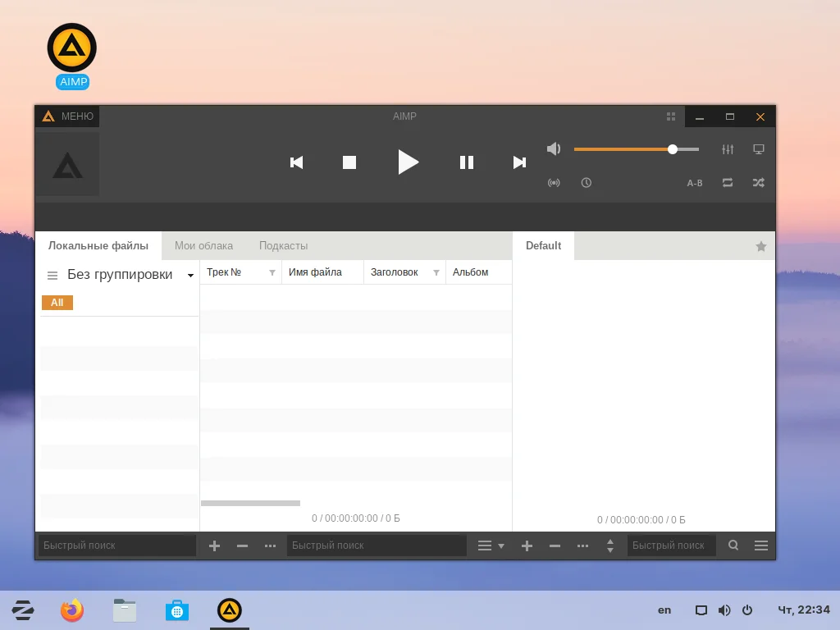Toggle repeat mode
This screenshot has width=840, height=630.
(x=728, y=182)
